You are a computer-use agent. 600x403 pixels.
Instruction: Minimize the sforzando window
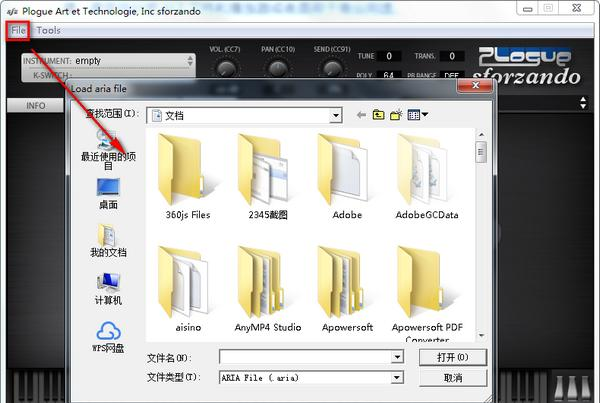coord(528,8)
